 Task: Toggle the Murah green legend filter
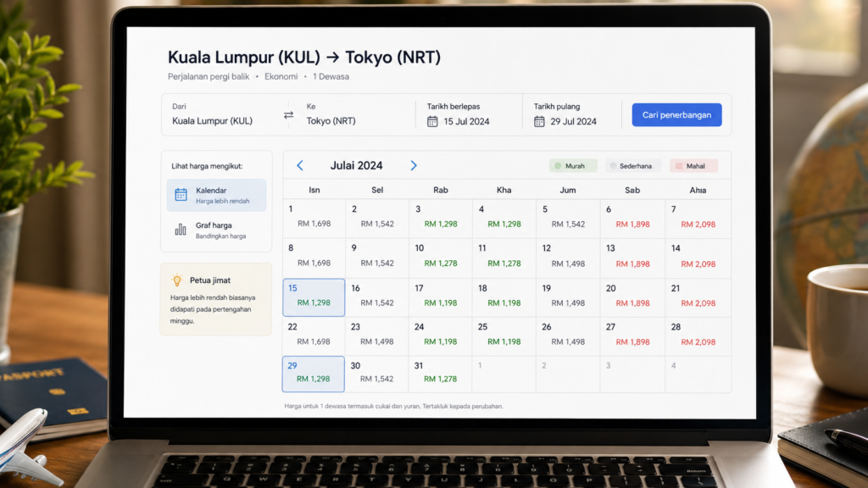(x=573, y=166)
